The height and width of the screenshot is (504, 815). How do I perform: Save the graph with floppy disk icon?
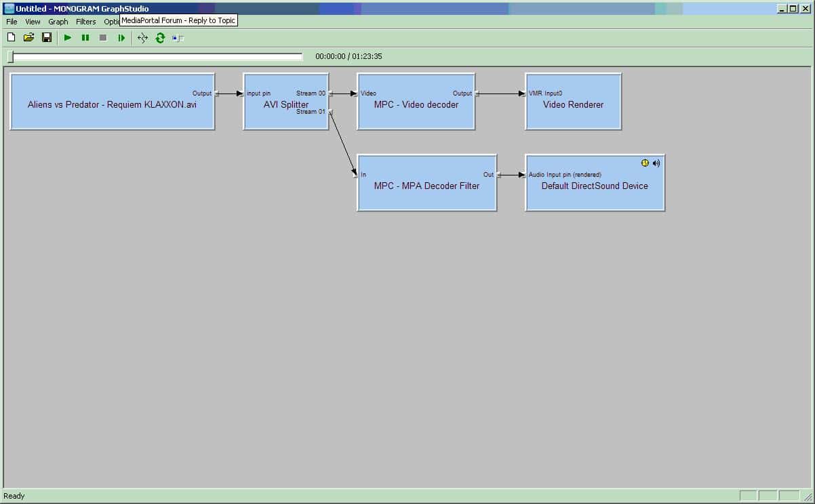coord(47,38)
